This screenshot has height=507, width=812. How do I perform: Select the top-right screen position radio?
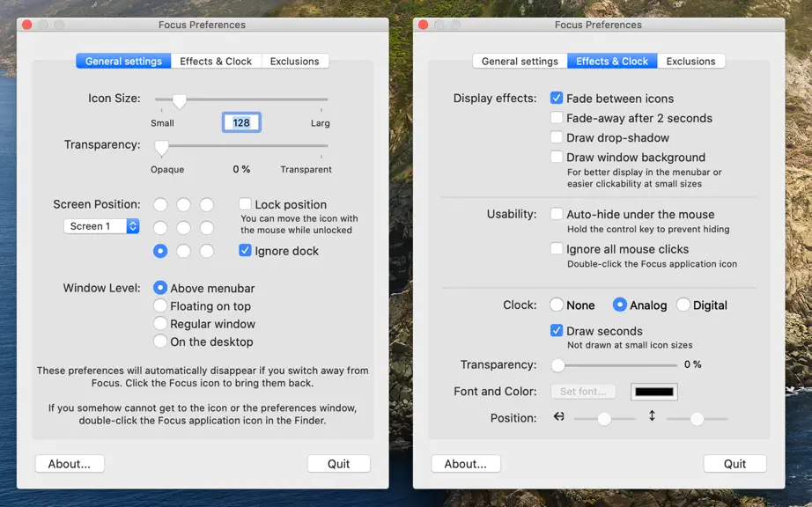(x=207, y=204)
